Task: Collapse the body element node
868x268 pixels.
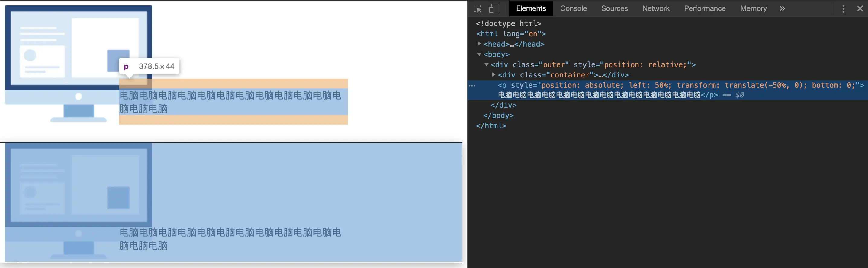Action: point(479,54)
